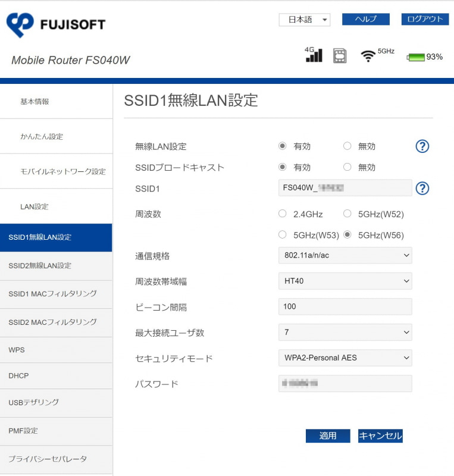
Task: Open モバイルネットワーク設定 sidebar item
Action: [56, 171]
